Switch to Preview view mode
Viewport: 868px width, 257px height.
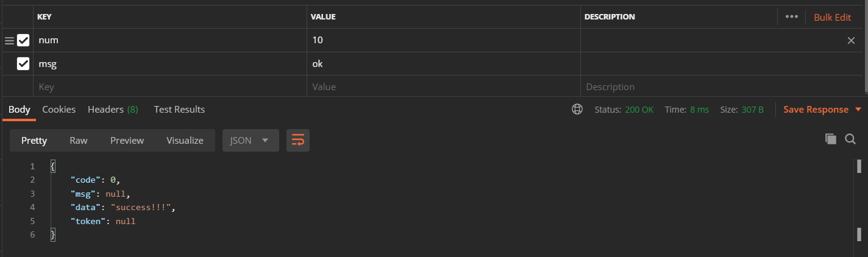tap(127, 140)
